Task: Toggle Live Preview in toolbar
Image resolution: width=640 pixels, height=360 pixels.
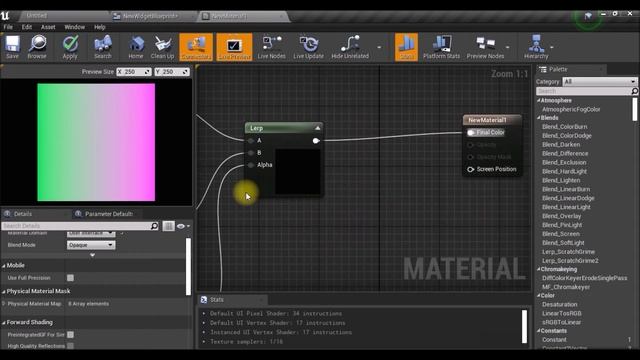Action: click(234, 47)
